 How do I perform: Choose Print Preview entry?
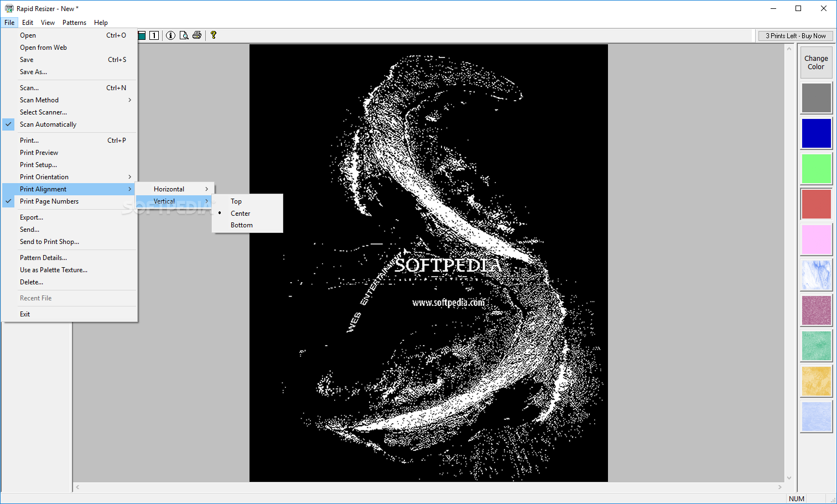70,153
